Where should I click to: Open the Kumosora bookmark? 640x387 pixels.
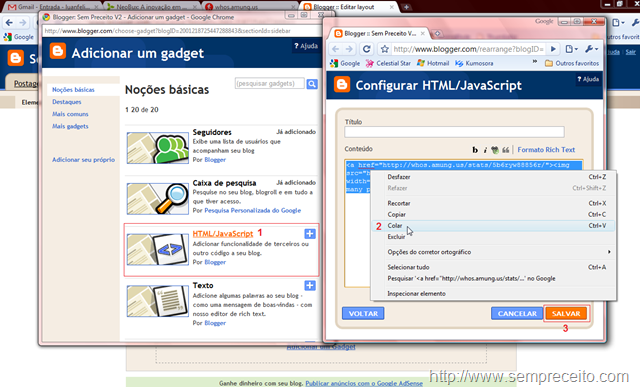click(x=474, y=63)
